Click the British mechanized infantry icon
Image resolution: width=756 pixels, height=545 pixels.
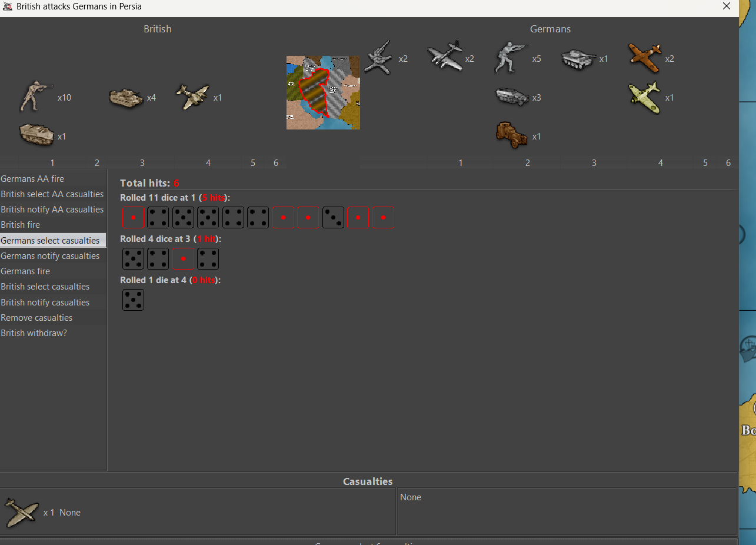tap(36, 135)
